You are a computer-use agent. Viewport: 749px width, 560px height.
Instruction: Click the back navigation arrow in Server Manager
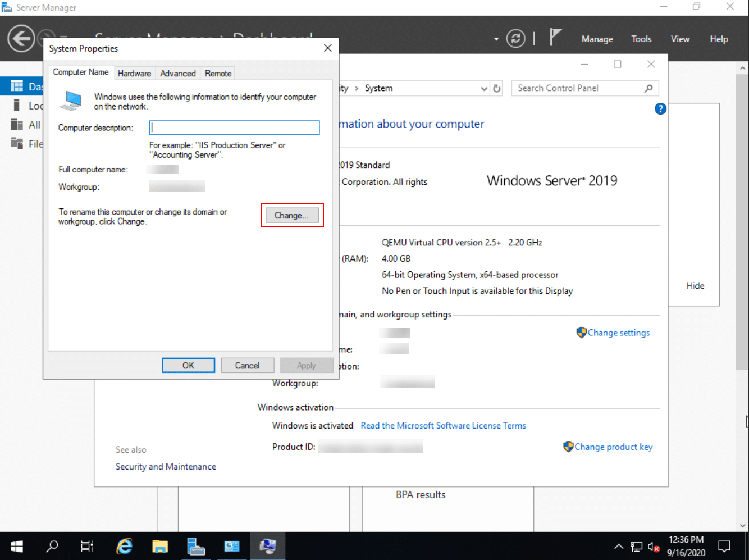click(x=21, y=39)
